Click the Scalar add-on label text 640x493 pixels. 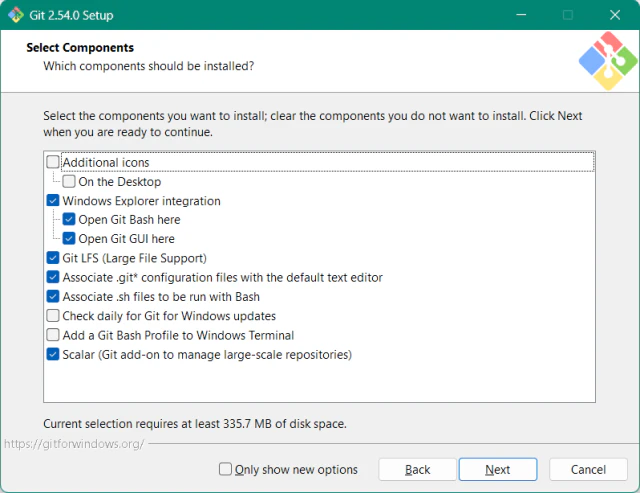[x=207, y=355]
